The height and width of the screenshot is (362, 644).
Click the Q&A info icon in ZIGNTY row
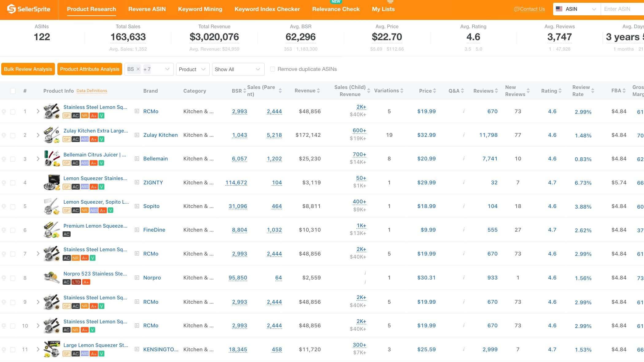point(464,182)
